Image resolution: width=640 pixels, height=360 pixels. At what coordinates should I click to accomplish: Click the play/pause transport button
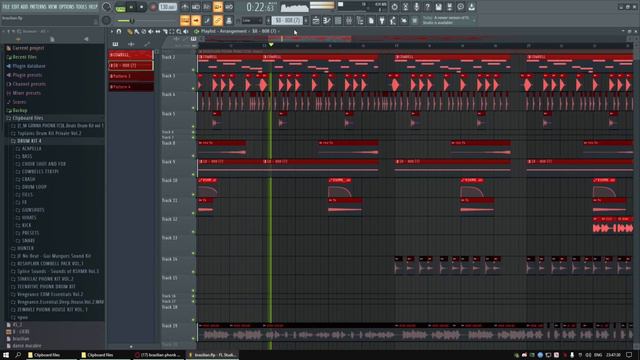point(131,7)
